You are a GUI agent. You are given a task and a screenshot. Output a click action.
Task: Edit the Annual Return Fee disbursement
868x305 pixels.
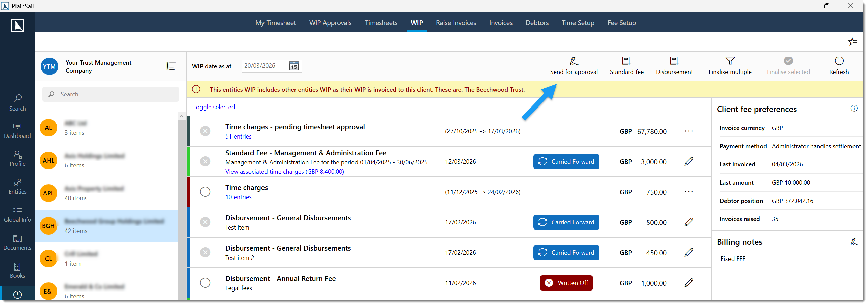(x=689, y=283)
